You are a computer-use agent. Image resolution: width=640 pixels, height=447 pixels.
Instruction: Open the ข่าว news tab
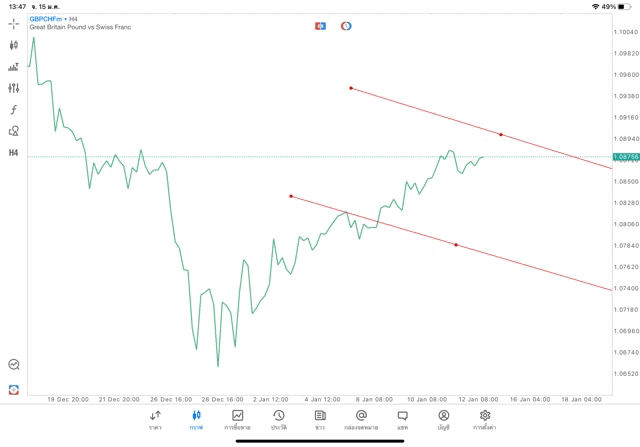tap(319, 419)
